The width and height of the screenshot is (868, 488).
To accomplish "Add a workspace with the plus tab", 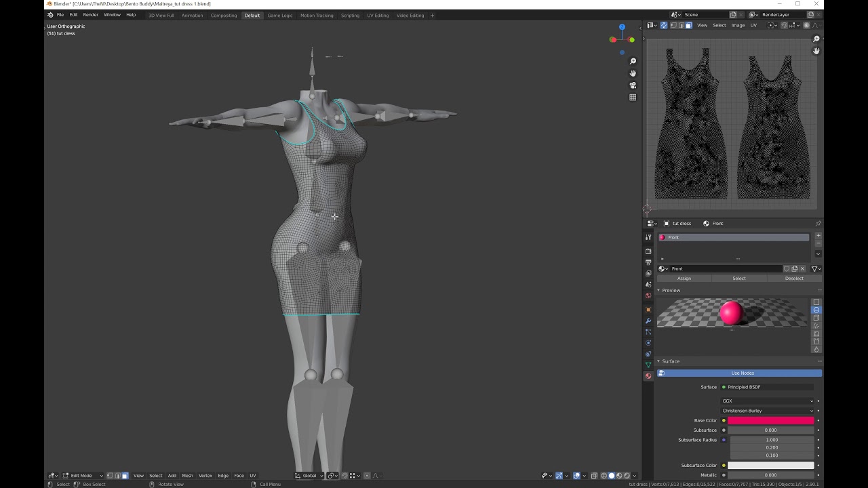I will coord(432,15).
